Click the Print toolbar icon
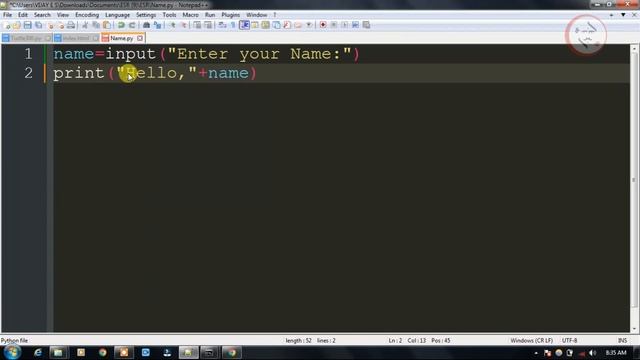 [x=71, y=25]
